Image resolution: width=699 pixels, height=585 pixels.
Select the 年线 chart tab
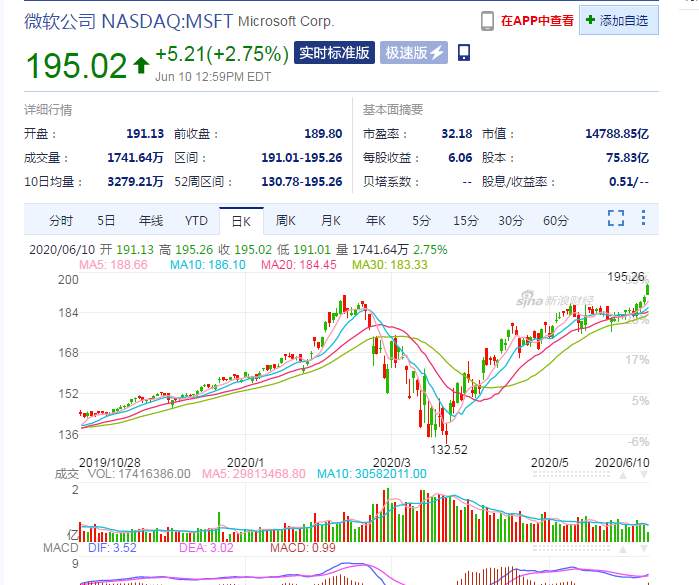(x=151, y=220)
